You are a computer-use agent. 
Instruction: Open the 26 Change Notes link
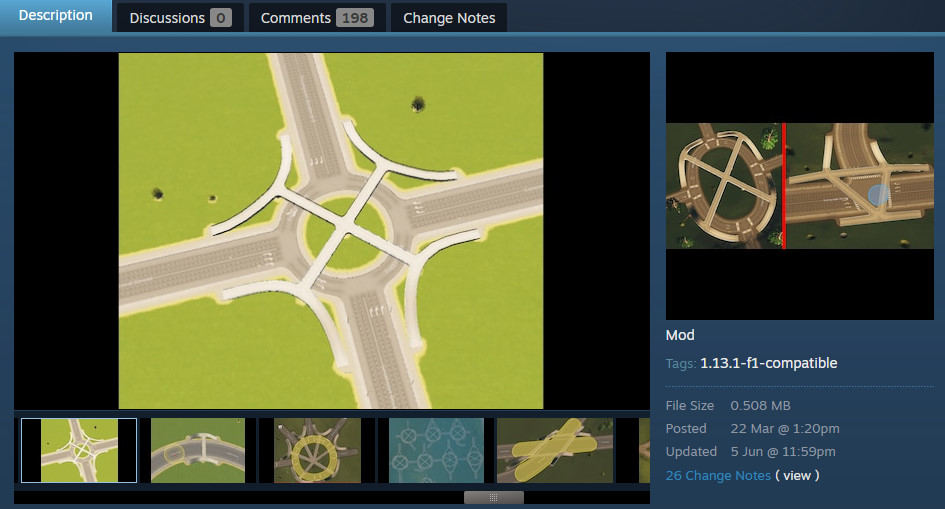click(x=718, y=475)
